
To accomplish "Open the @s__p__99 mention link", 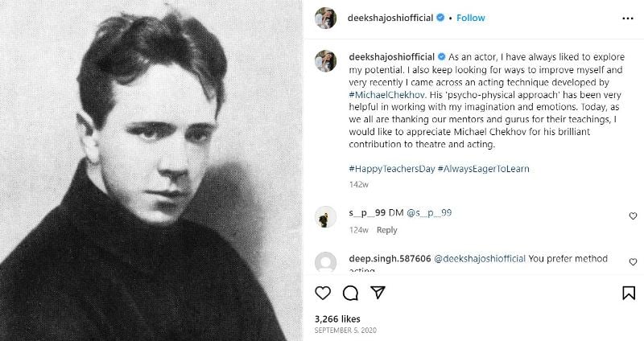I will coord(429,212).
